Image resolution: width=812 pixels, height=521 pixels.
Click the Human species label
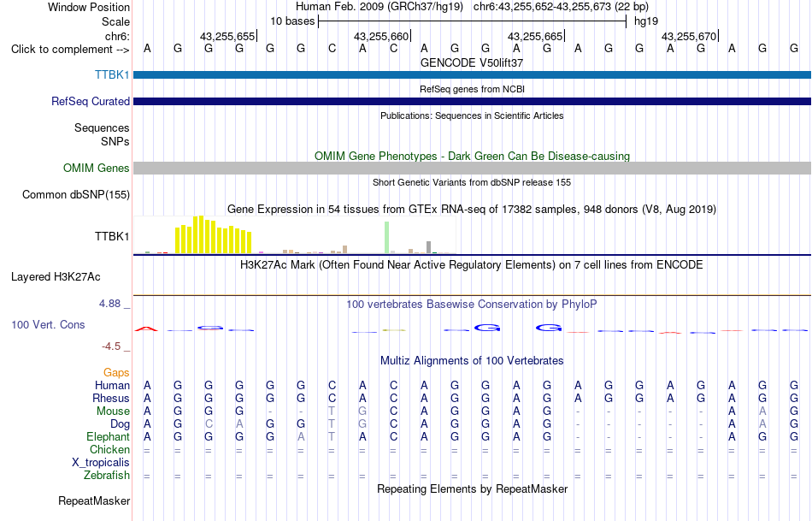pyautogui.click(x=112, y=385)
